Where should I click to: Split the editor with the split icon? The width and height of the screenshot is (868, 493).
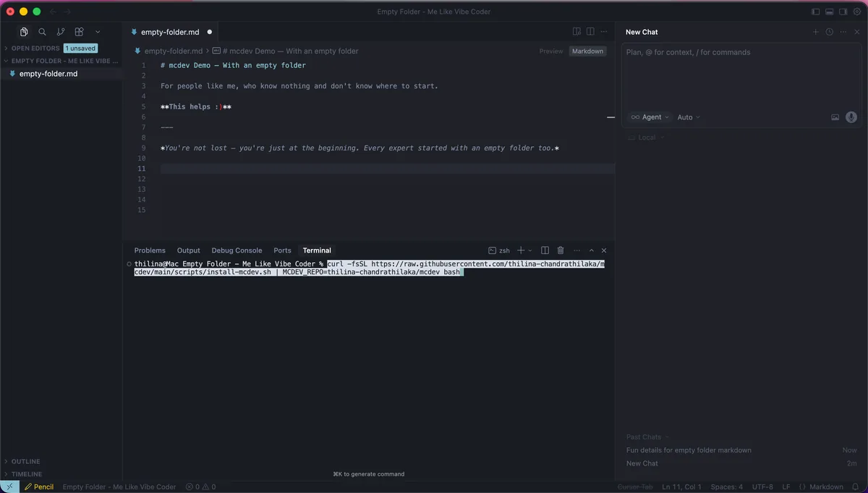pos(590,32)
